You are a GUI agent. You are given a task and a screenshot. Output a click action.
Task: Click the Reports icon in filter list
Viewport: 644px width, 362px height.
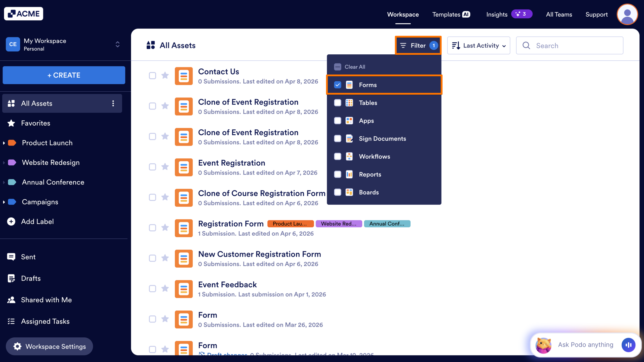(x=349, y=174)
